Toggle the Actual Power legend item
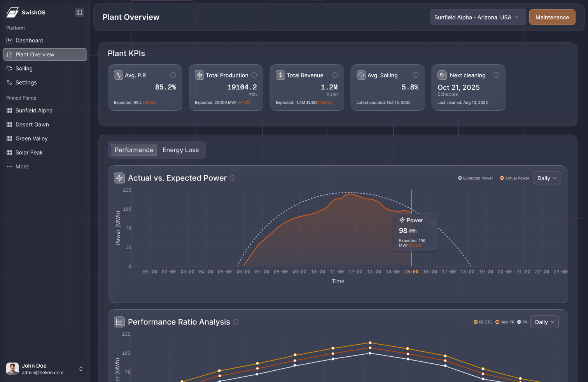Screen dimensions: 588x382 [x=514, y=178]
